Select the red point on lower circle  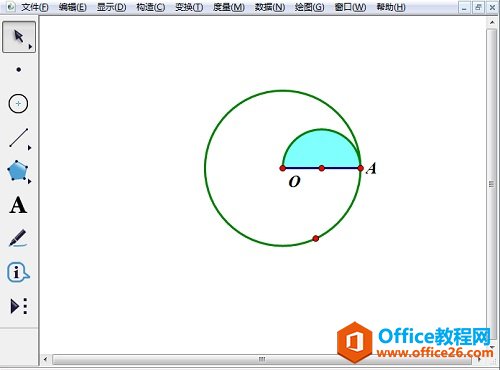pyautogui.click(x=316, y=238)
